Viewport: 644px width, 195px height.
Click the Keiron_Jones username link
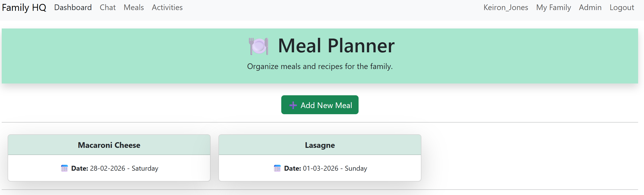click(506, 7)
